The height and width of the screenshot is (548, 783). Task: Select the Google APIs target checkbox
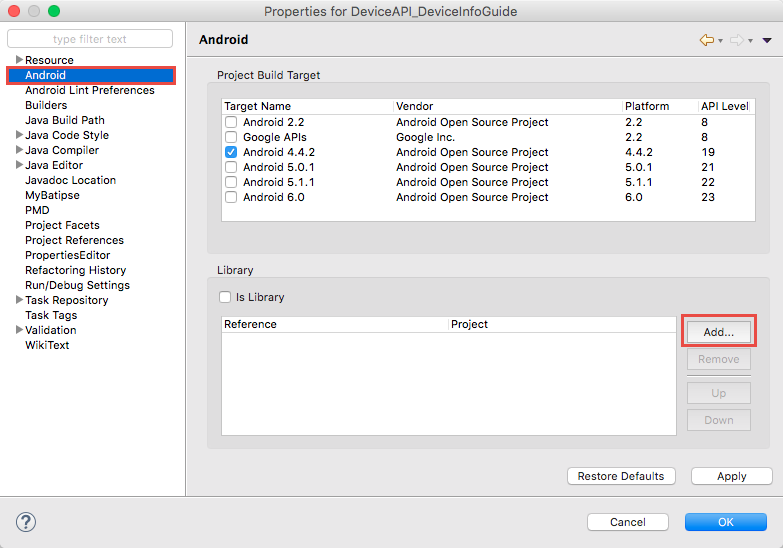coord(231,137)
